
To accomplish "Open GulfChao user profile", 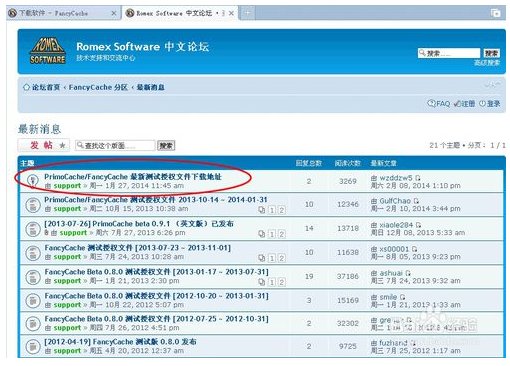I will point(395,201).
